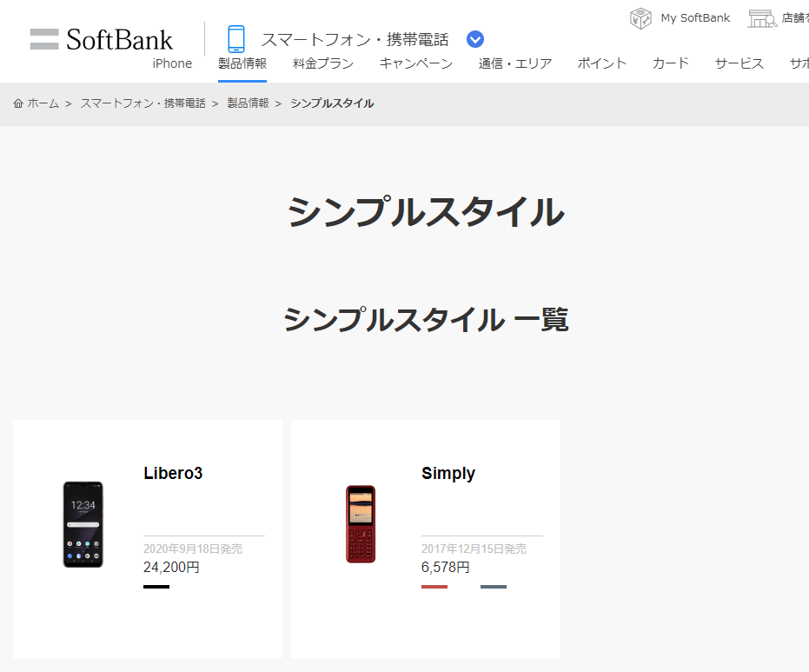Select the 製品情報 tab

242,63
